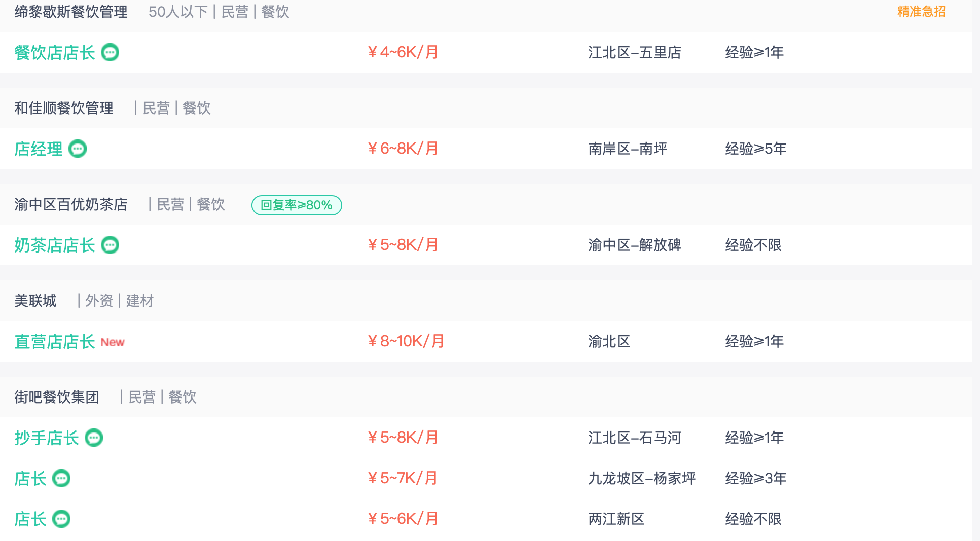
Task: Open company page 和佳顺餐饮管理
Action: click(64, 108)
